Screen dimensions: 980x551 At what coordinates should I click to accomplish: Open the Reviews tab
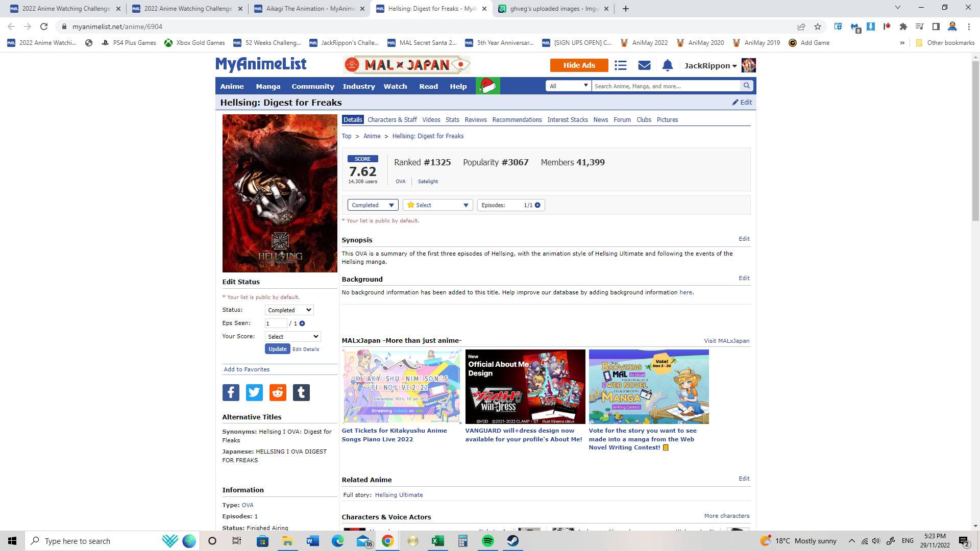[x=475, y=120]
